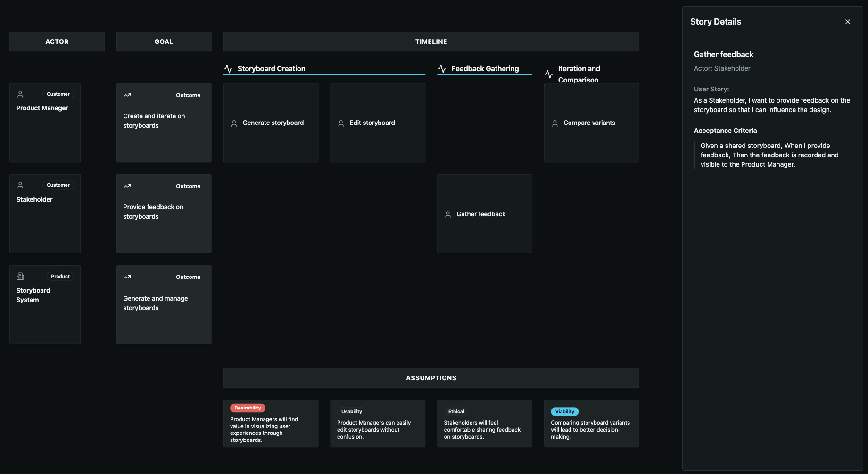Select the person icon on Generate storyboard card
868x474 pixels.
pyautogui.click(x=234, y=123)
